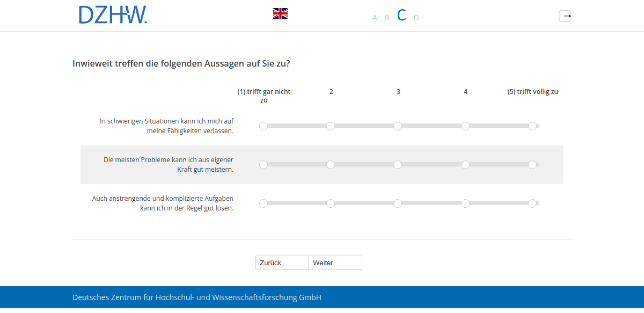Click the Zurück button
Image resolution: width=644 pixels, height=313 pixels.
click(281, 263)
